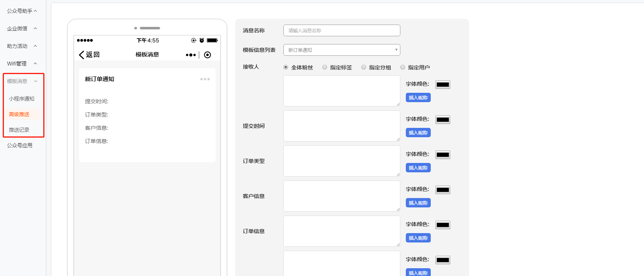Click the circular record icon in phone header
The image size is (644, 276).
click(207, 55)
